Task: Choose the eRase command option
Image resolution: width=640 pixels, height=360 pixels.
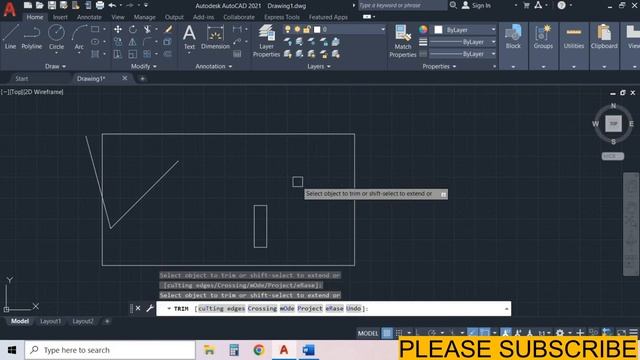Action: 334,309
